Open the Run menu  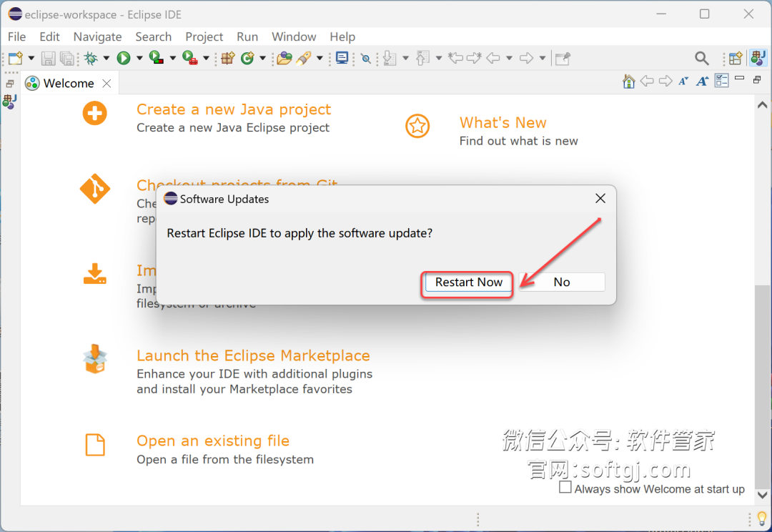pos(247,37)
